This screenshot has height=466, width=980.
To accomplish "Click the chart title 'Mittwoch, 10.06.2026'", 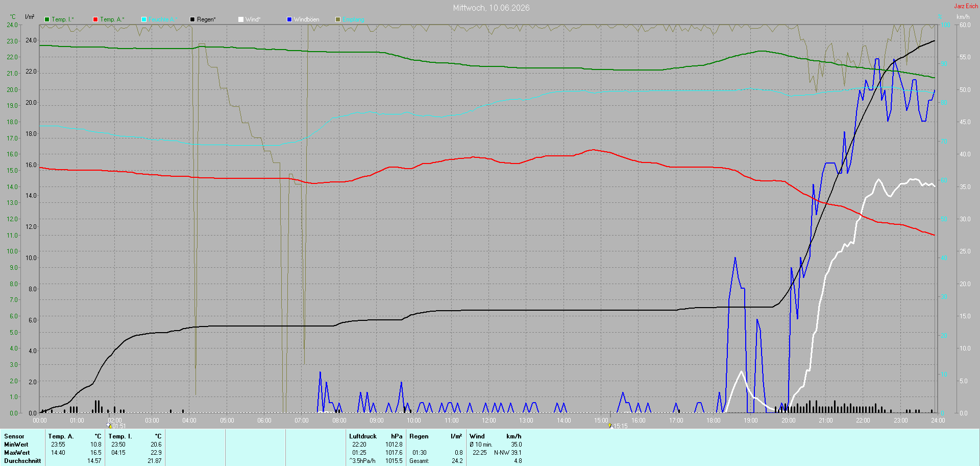I will click(x=491, y=8).
